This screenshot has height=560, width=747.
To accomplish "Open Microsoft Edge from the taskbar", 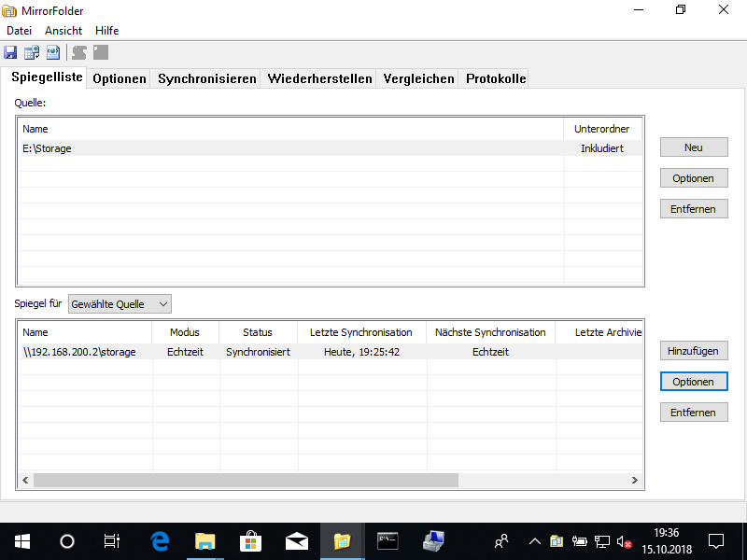I will click(160, 540).
